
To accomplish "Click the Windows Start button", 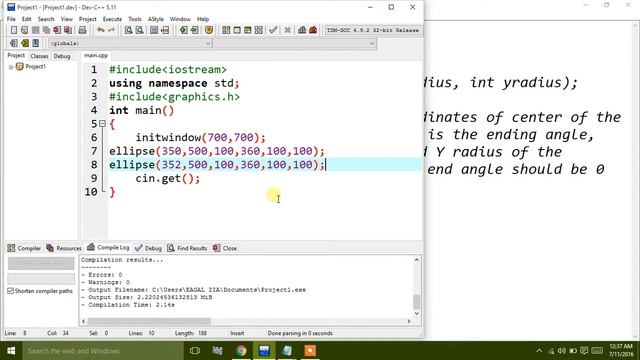I will (x=11, y=351).
